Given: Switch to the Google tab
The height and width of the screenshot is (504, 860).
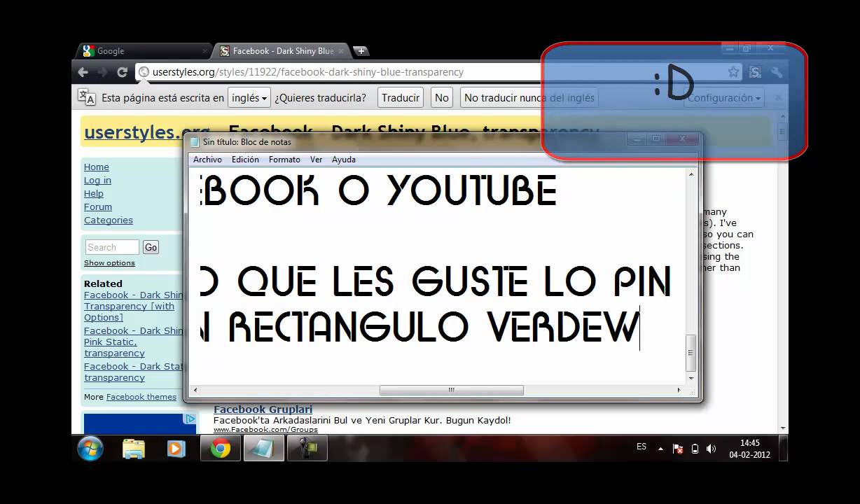Looking at the screenshot, I should click(144, 50).
